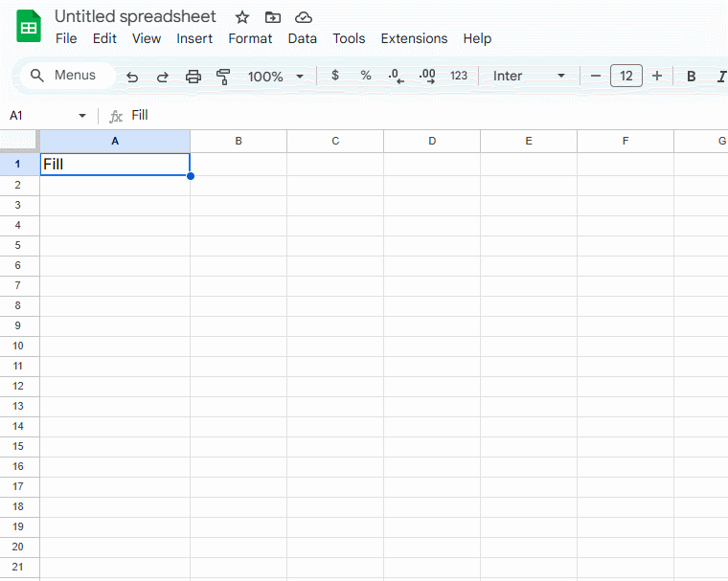Check the cloud document status icon

pyautogui.click(x=304, y=17)
